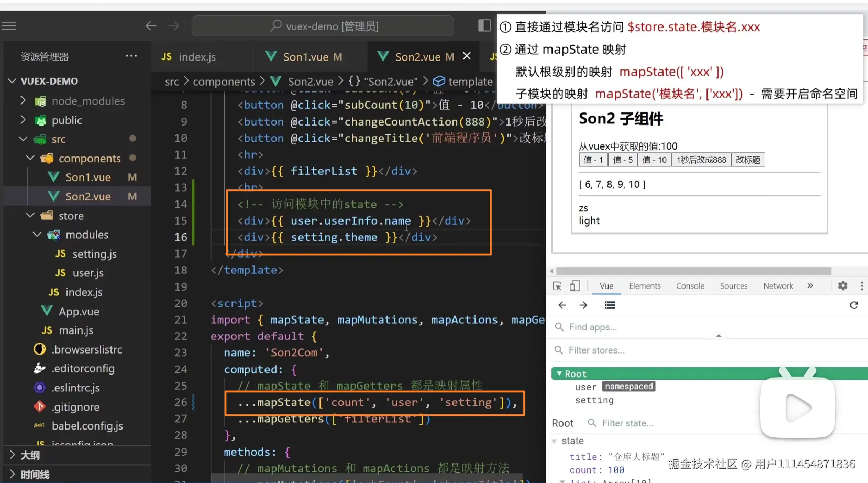This screenshot has height=483, width=868.
Task: Switch to the Network DevTools tab
Action: point(778,286)
